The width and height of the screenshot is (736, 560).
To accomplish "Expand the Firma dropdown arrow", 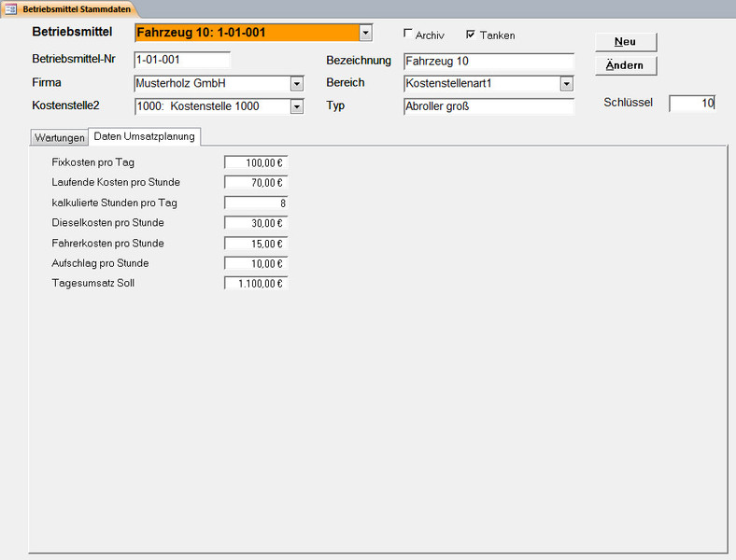I will click(x=297, y=84).
